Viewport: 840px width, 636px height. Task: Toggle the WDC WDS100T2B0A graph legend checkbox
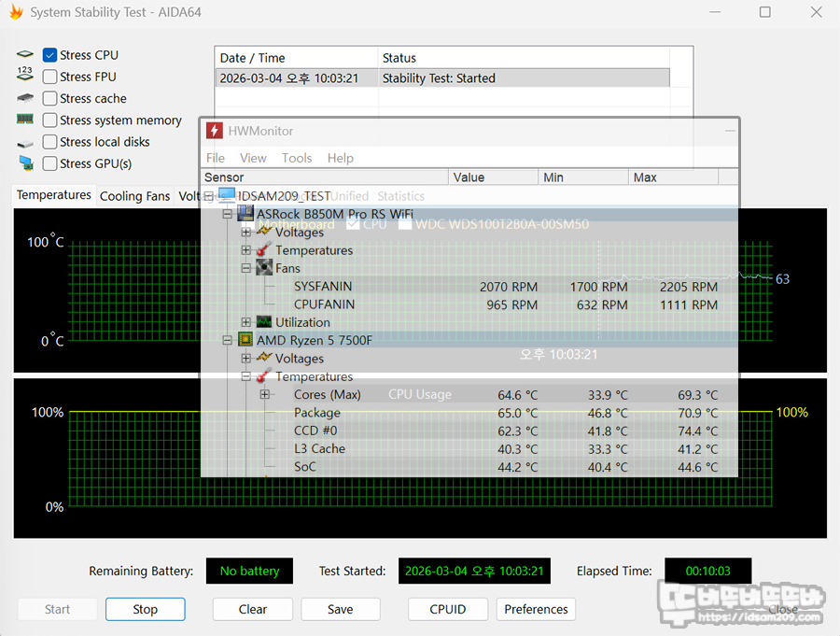(406, 224)
